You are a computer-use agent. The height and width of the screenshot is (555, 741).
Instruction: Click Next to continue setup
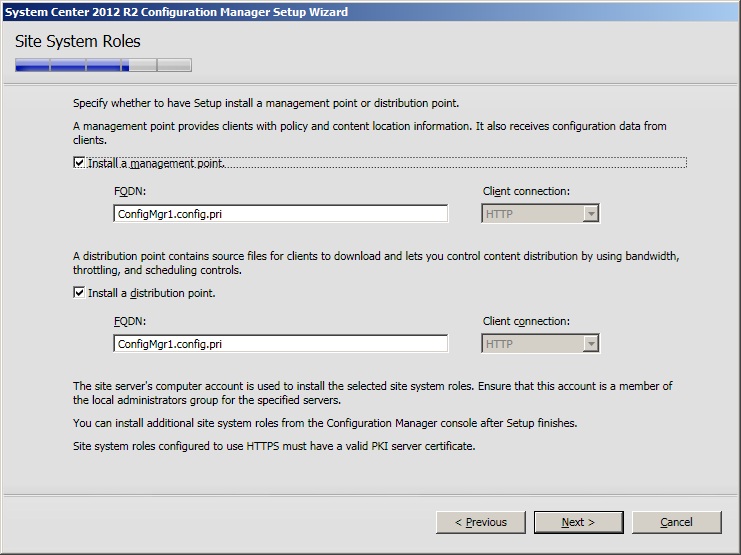coord(578,522)
